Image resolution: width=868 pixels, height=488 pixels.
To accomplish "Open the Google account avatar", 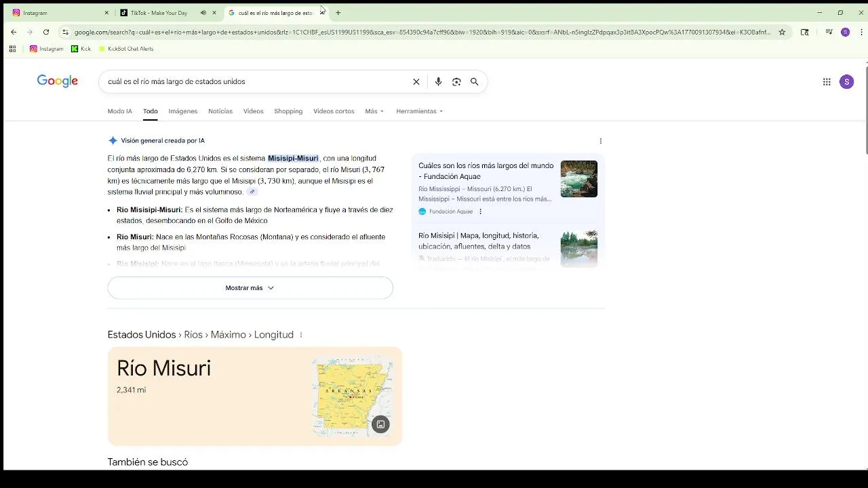I will [846, 82].
